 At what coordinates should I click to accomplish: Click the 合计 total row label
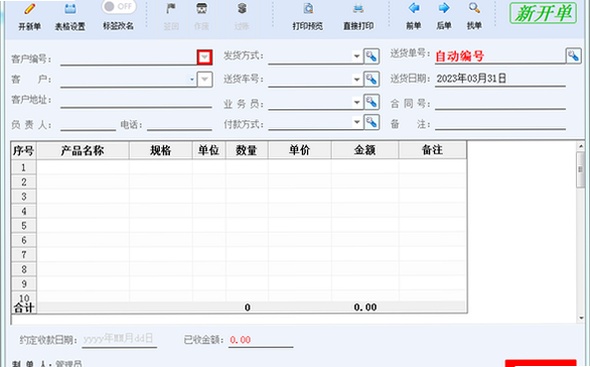[24, 308]
